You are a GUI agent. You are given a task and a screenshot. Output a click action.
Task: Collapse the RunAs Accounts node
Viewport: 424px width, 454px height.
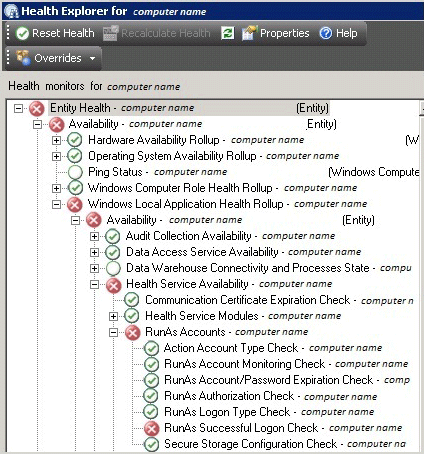[113, 332]
